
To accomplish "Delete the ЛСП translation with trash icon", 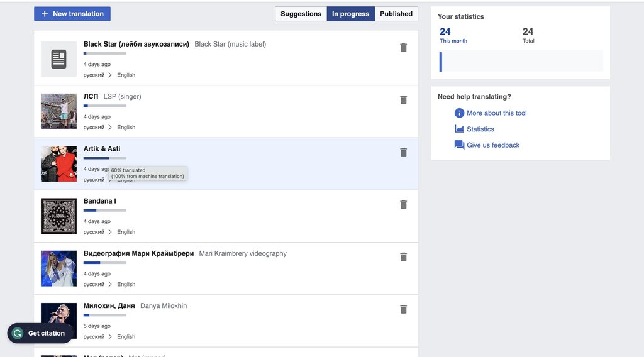I will [403, 100].
